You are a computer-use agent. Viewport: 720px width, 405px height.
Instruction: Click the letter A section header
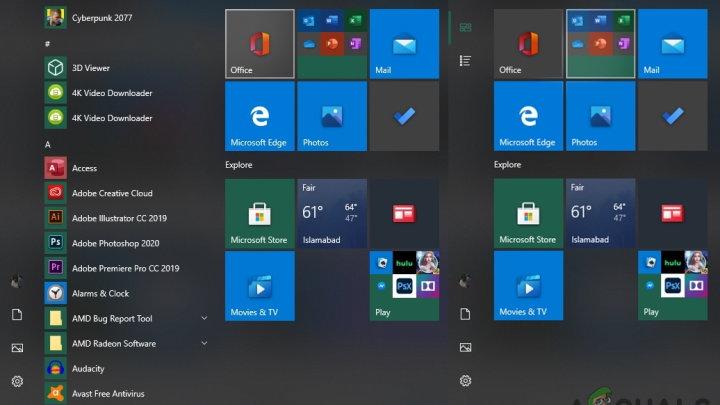[x=47, y=145]
